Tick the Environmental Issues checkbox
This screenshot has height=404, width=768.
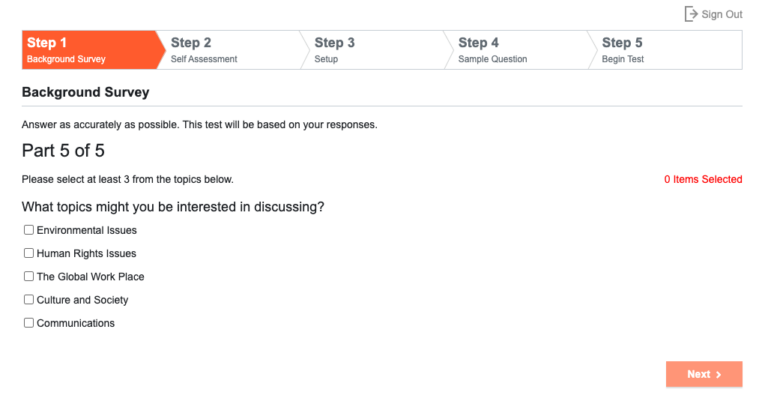pyautogui.click(x=29, y=230)
